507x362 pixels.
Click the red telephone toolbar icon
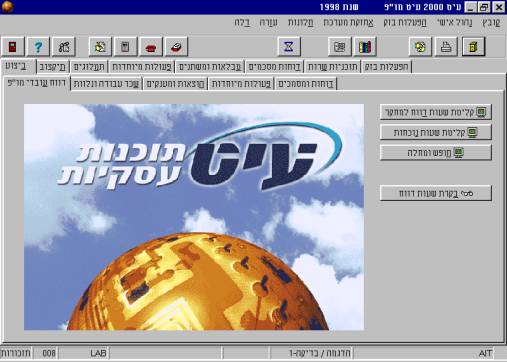click(151, 47)
